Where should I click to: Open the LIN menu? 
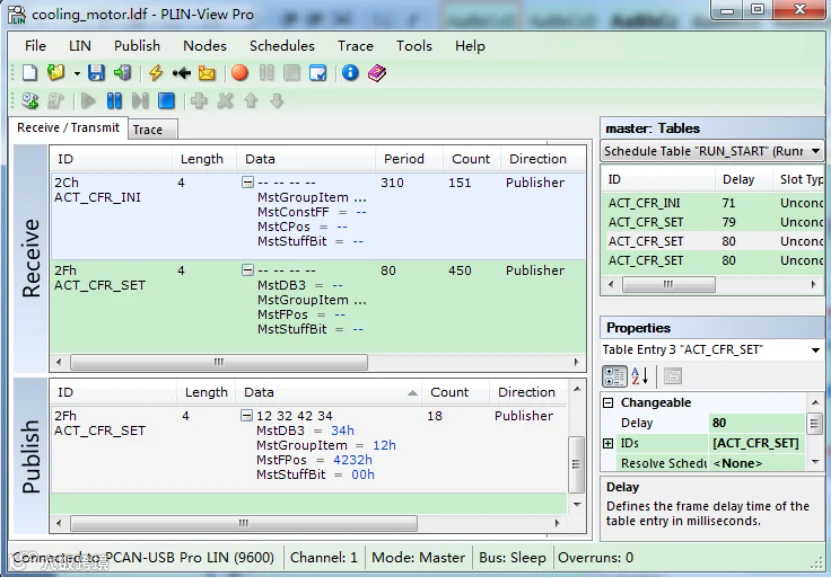(x=80, y=46)
